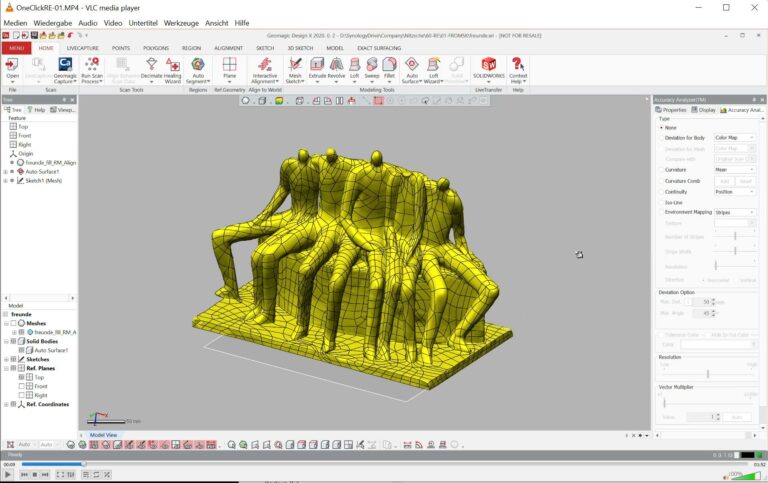Open the VLC Untertitel menu
This screenshot has height=483, width=768.
[x=143, y=23]
